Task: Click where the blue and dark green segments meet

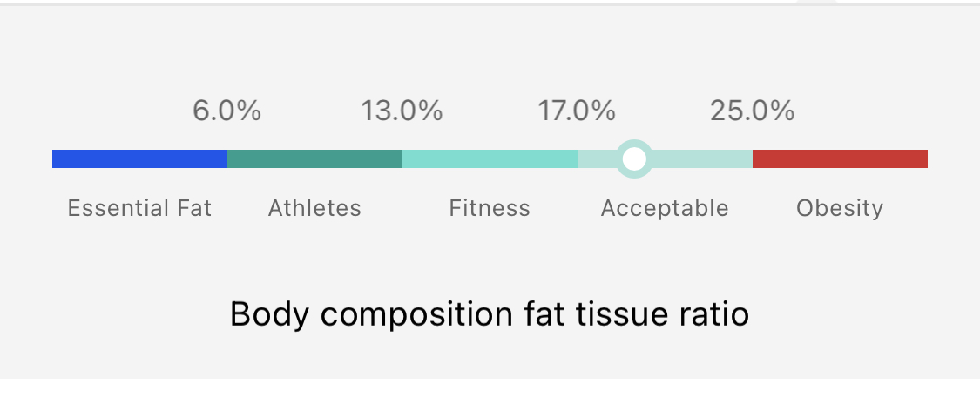Action: tap(227, 158)
